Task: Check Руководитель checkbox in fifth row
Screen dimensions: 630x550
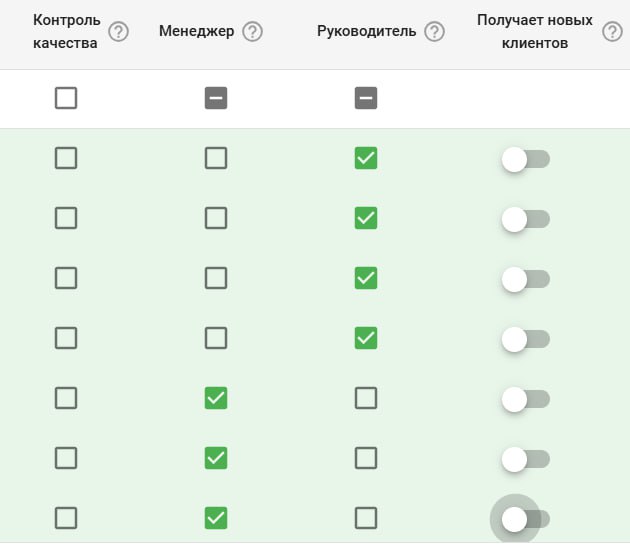Action: click(x=366, y=398)
